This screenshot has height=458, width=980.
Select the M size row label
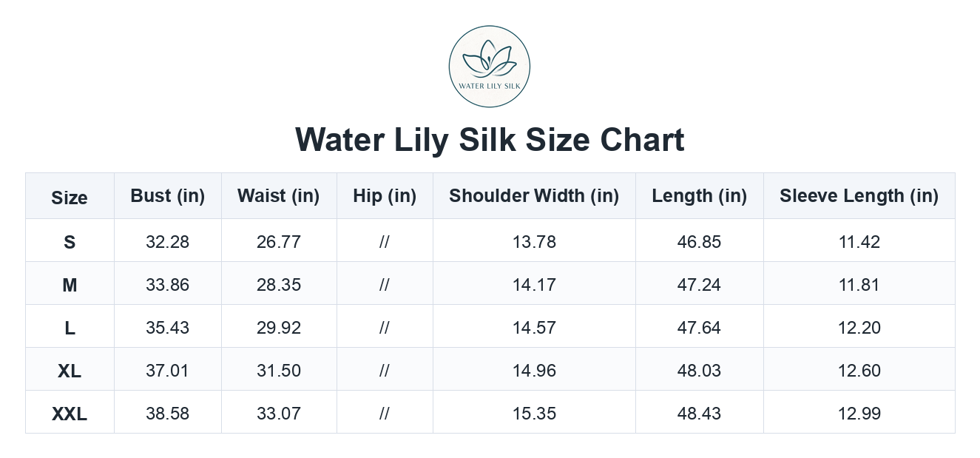pyautogui.click(x=70, y=285)
